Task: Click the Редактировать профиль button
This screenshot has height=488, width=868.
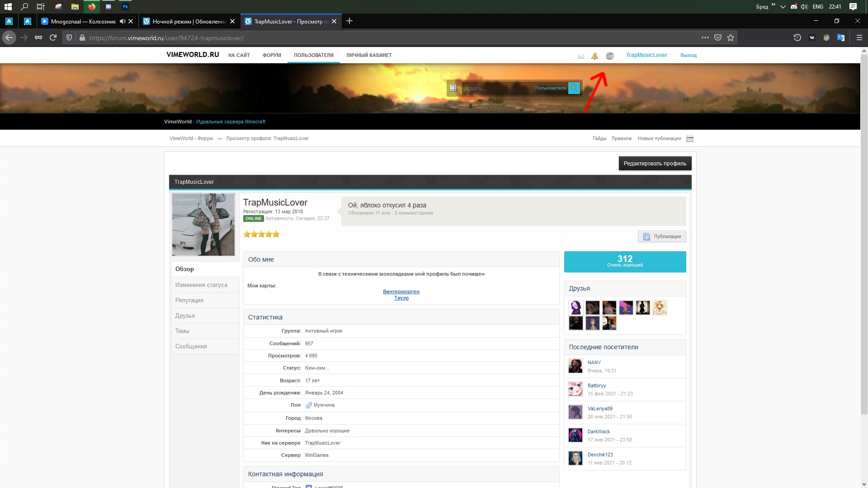Action: [x=655, y=164]
